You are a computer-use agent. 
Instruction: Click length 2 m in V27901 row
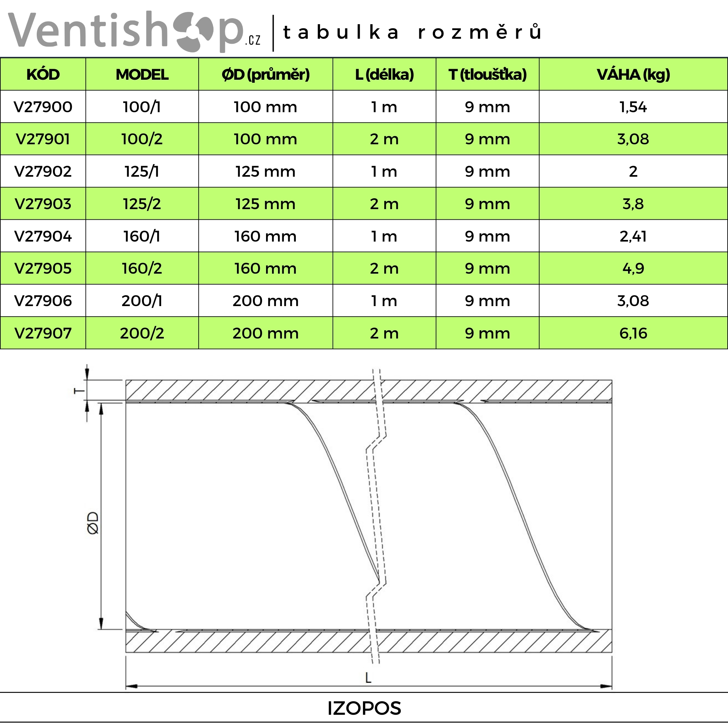[x=384, y=139]
